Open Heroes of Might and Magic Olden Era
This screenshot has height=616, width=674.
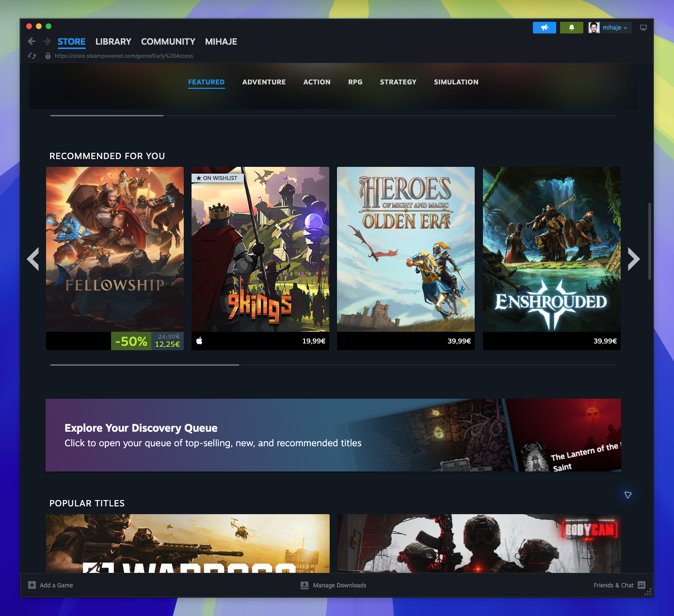pyautogui.click(x=406, y=258)
